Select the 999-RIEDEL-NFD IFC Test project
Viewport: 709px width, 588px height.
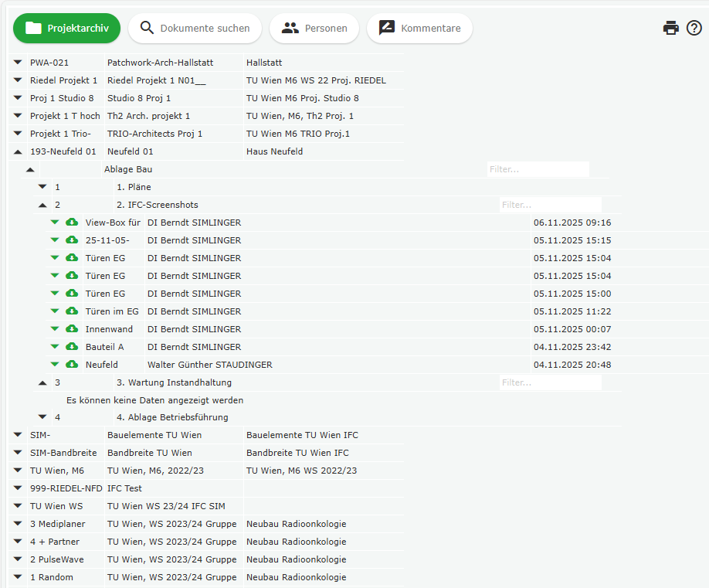click(x=124, y=488)
